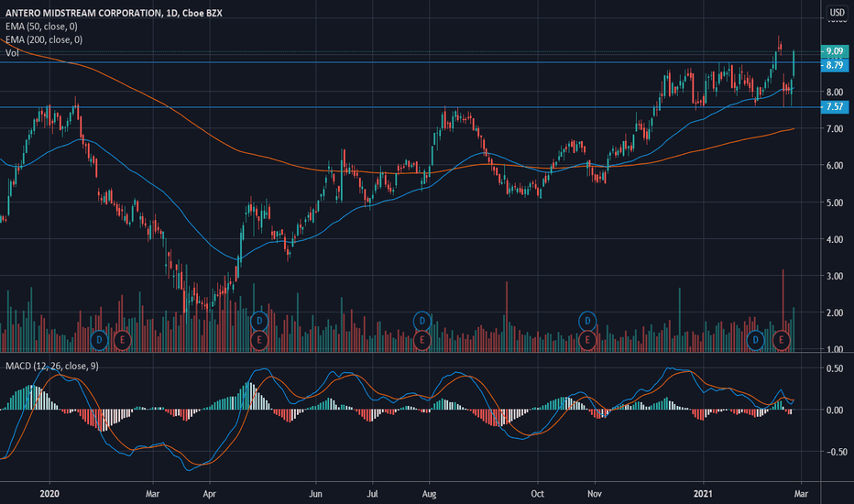Select the EMA (50, close, 0) indicator label
This screenshot has width=854, height=504.
[x=41, y=27]
